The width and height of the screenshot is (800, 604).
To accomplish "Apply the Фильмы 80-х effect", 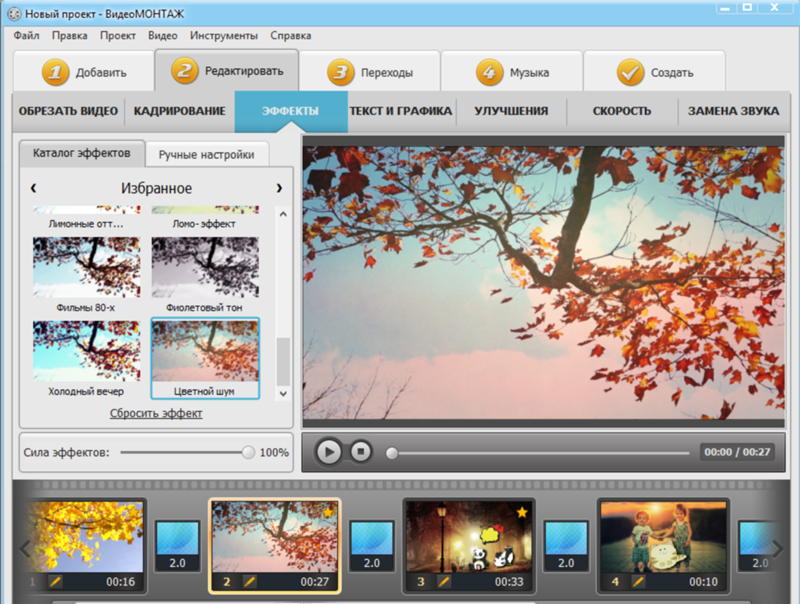I will click(x=86, y=274).
